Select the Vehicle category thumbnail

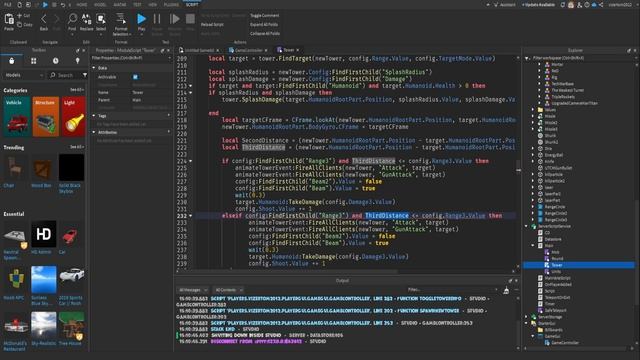[16, 116]
